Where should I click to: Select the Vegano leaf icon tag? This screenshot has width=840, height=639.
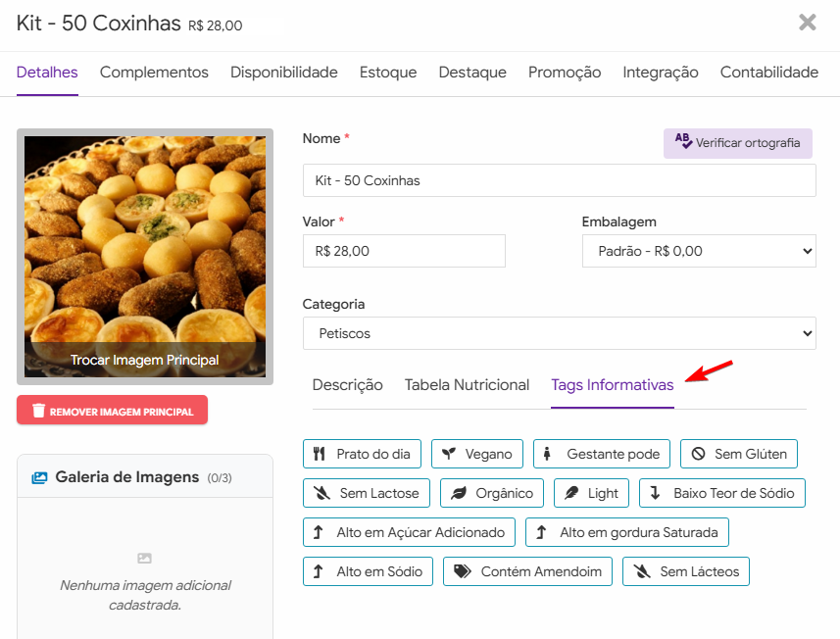(450, 454)
